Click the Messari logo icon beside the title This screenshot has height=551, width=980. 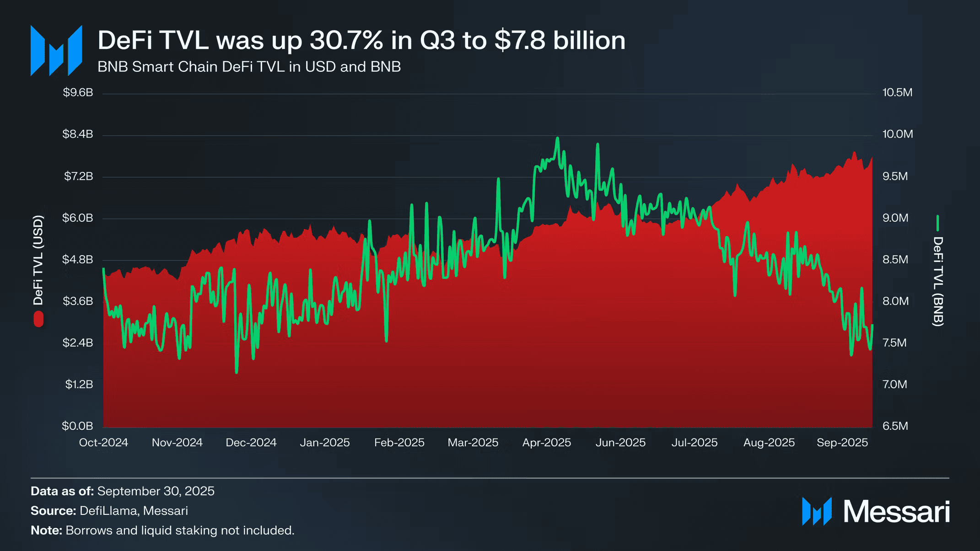[x=56, y=51]
